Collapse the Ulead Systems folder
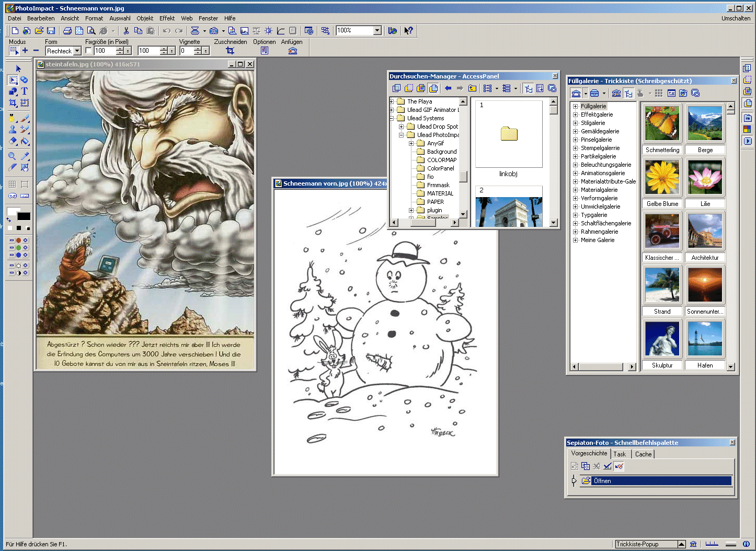Image resolution: width=756 pixels, height=551 pixels. pyautogui.click(x=392, y=118)
